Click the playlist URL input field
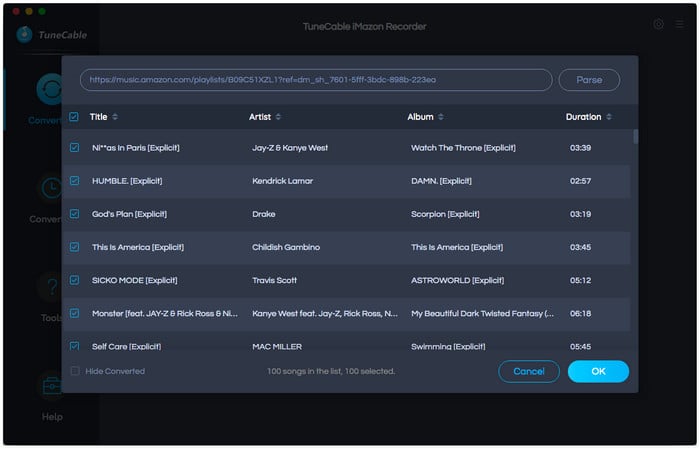The image size is (700, 449). point(316,80)
